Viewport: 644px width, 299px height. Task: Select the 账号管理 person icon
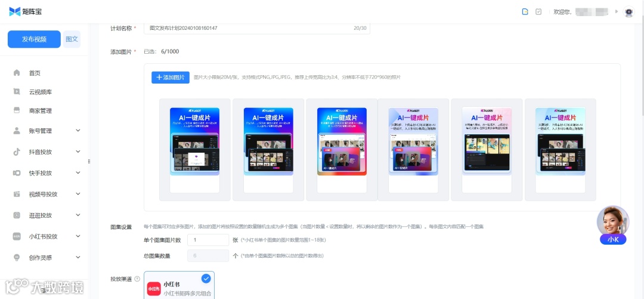tap(17, 131)
